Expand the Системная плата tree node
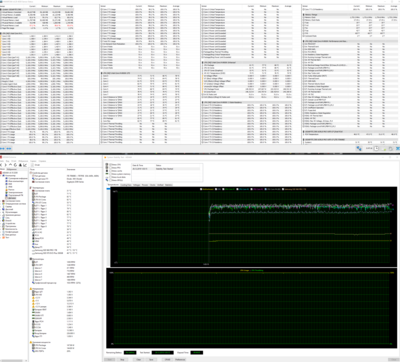The width and height of the screenshot is (400, 362). coord(1,201)
